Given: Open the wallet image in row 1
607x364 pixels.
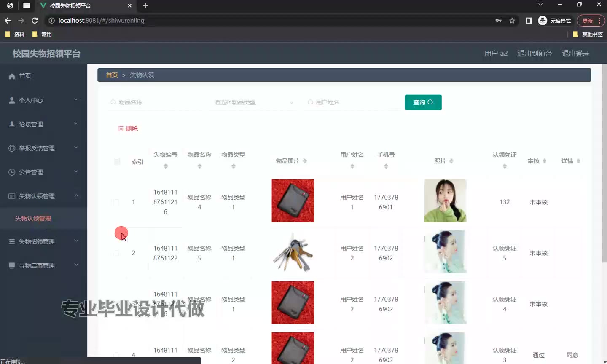Looking at the screenshot, I should coord(293,201).
